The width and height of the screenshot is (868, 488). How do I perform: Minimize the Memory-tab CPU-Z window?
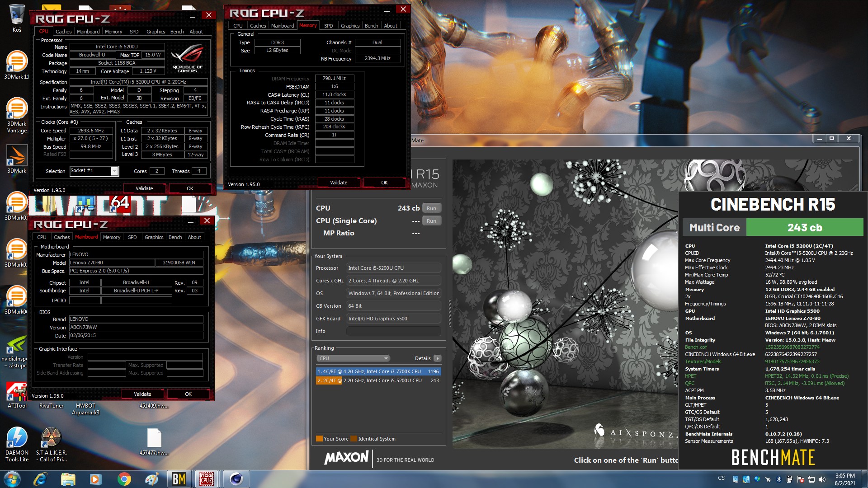[387, 10]
